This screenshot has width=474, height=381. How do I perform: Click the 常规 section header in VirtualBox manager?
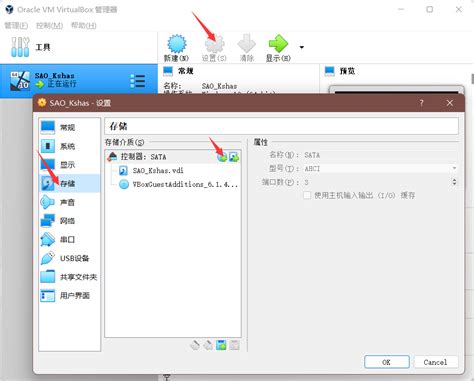(186, 71)
